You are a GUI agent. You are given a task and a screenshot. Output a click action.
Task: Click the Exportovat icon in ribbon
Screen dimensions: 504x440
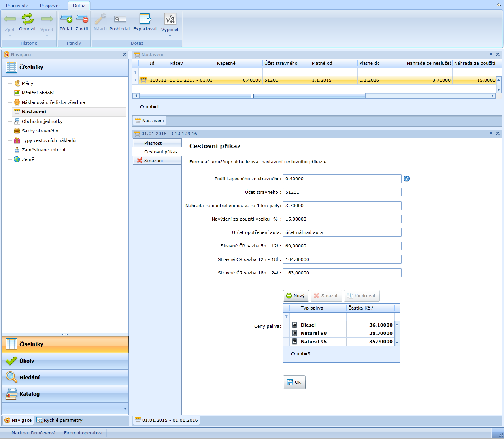[145, 19]
